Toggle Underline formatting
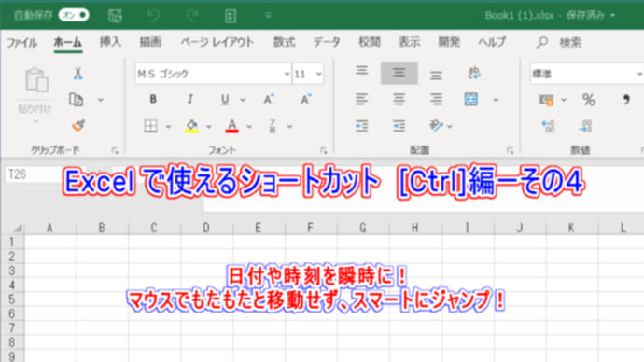Screen dimensions: 644x362 tap(225, 99)
